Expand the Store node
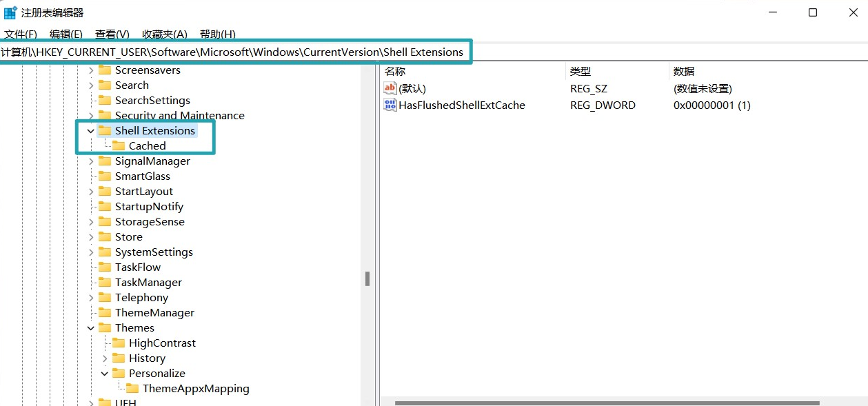This screenshot has width=868, height=406. (90, 236)
